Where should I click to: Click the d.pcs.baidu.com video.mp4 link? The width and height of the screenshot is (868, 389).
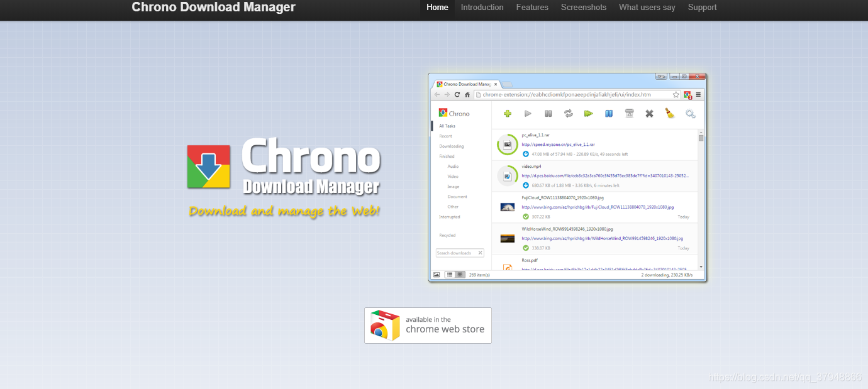coord(605,176)
